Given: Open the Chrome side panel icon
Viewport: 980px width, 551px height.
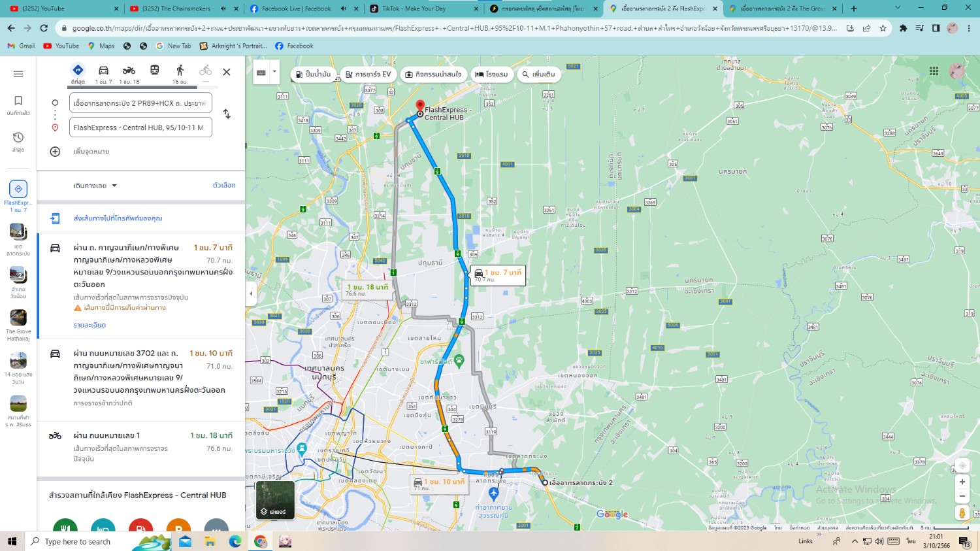Looking at the screenshot, I should click(x=936, y=28).
